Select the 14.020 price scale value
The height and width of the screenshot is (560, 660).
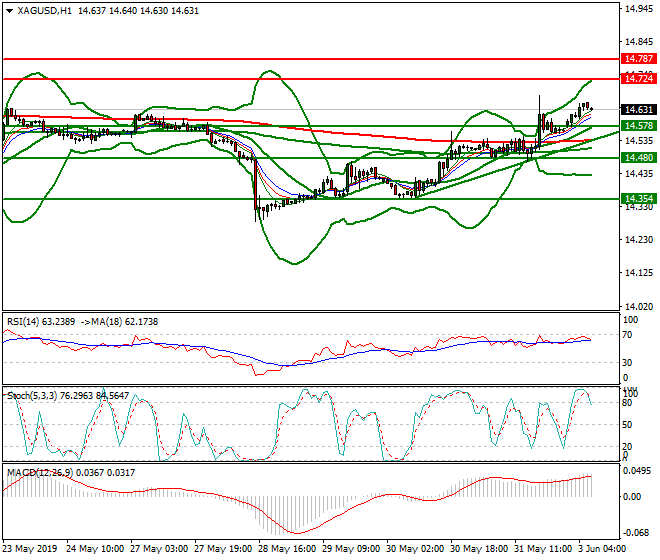coord(639,307)
